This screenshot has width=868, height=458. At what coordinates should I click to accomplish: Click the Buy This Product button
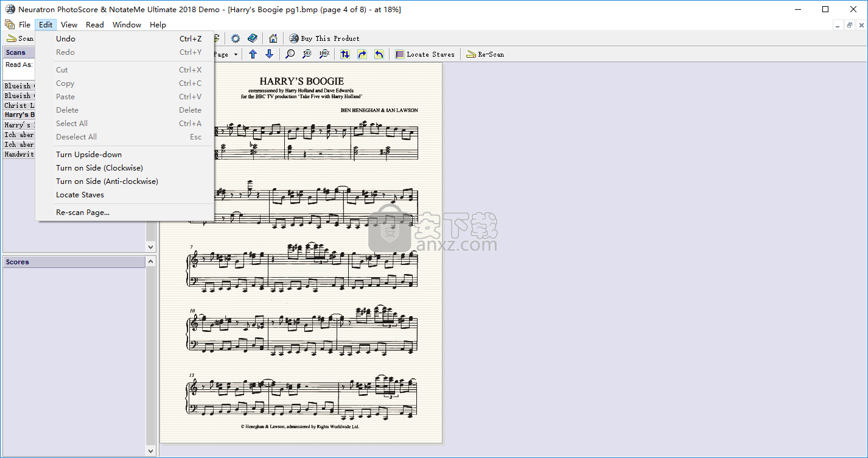[x=324, y=38]
